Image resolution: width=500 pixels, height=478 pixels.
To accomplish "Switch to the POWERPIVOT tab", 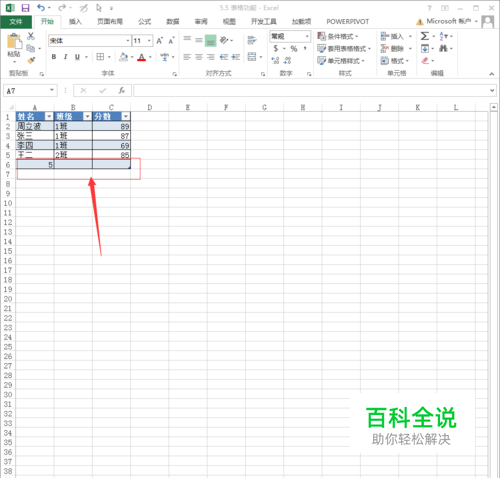I will click(348, 22).
